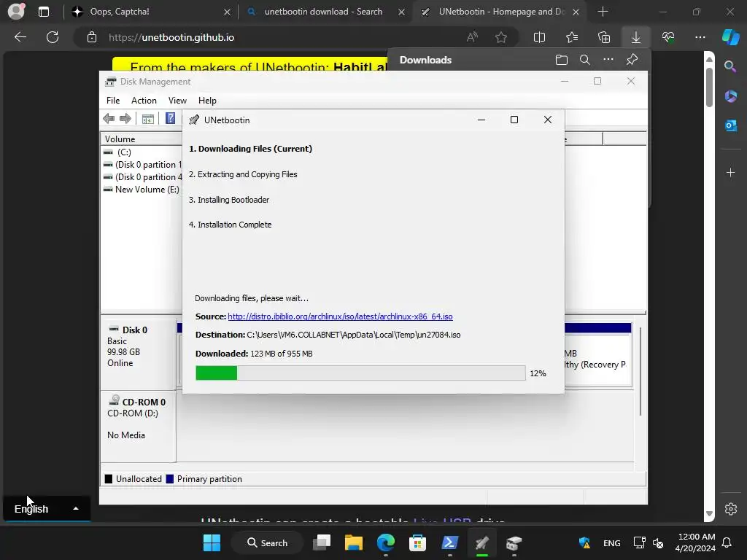Select Disk 0 partition 4 volume row
Viewport: 747px width, 560px height.
pos(142,176)
